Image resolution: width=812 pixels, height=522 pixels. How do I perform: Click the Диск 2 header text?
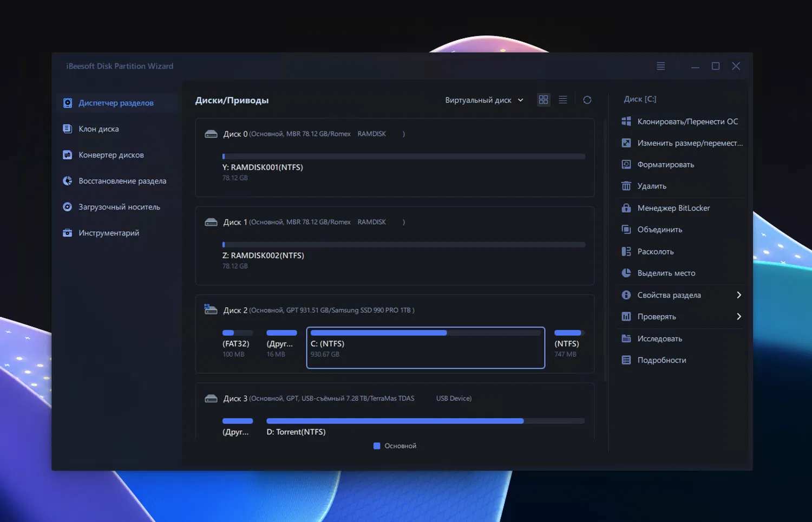pos(319,310)
